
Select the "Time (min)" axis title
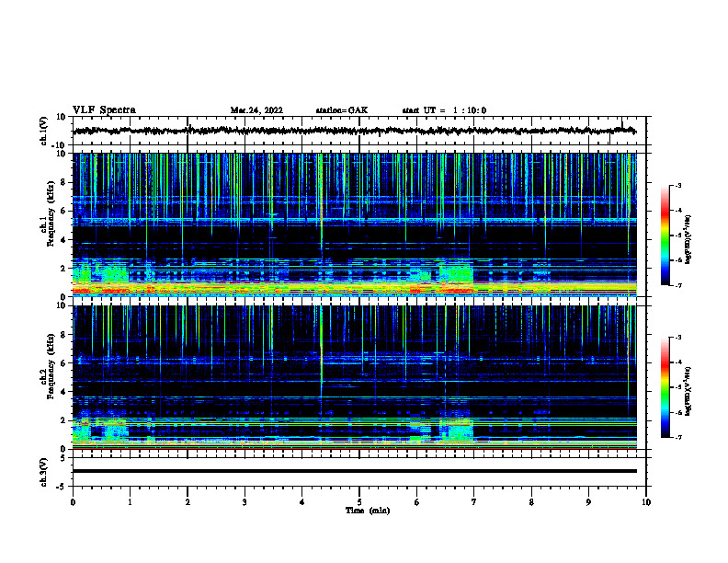point(368,511)
